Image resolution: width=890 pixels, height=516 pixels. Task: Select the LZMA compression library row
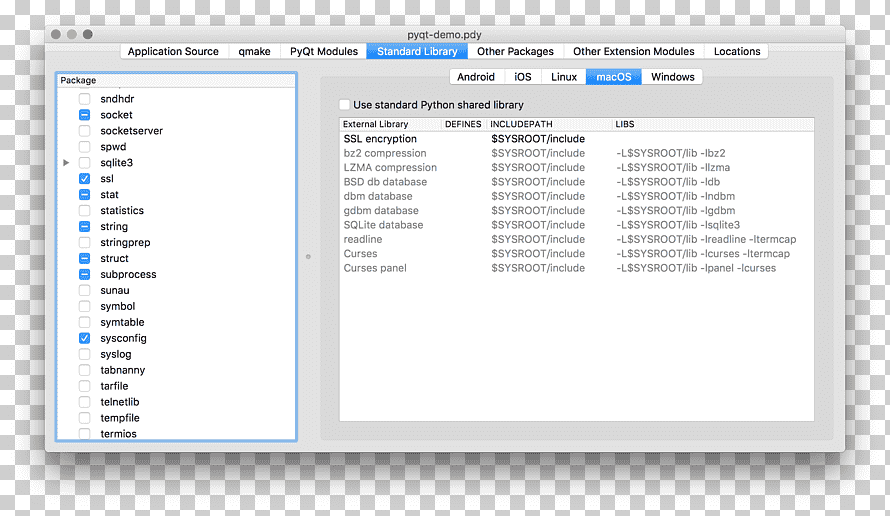coord(577,167)
